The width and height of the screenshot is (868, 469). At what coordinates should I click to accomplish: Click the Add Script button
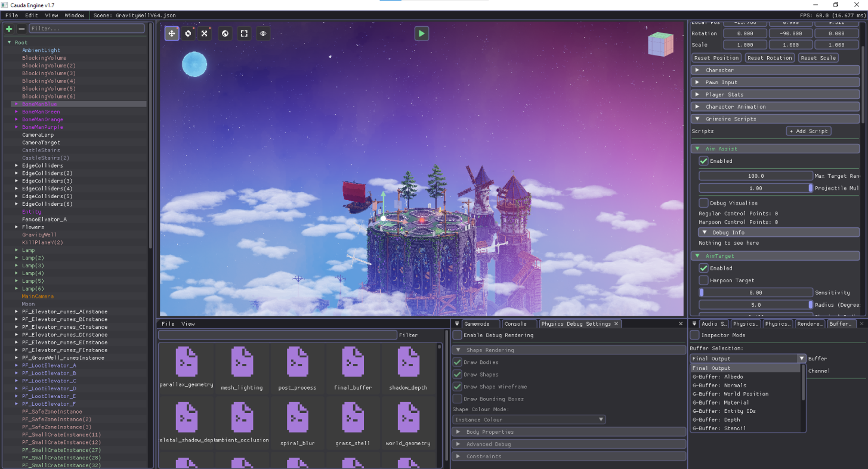click(808, 131)
